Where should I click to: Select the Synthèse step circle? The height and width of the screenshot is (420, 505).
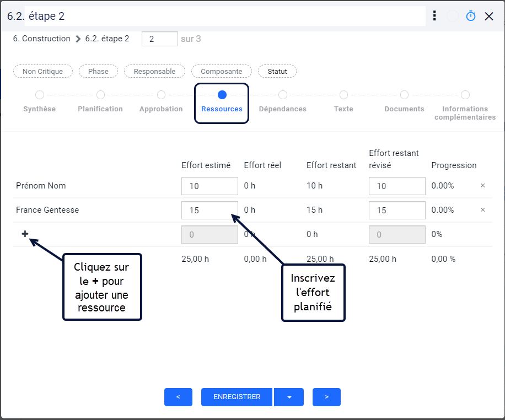coord(40,95)
